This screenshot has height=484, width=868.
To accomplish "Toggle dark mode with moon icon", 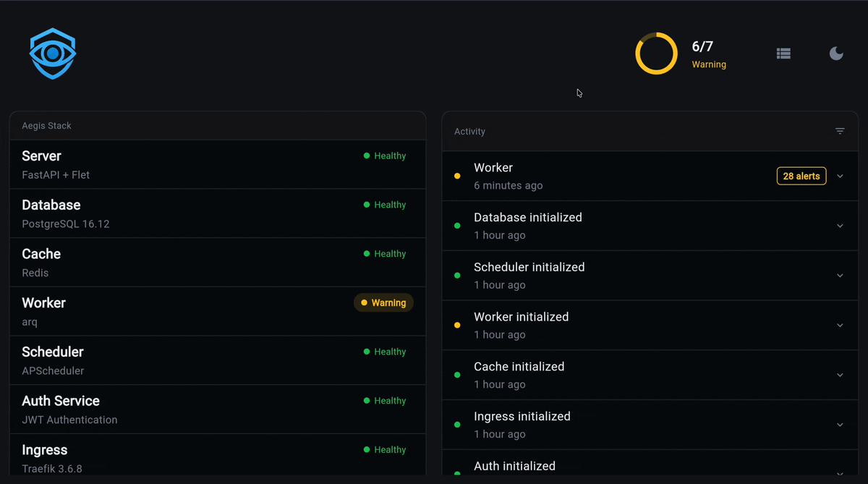I will [836, 54].
